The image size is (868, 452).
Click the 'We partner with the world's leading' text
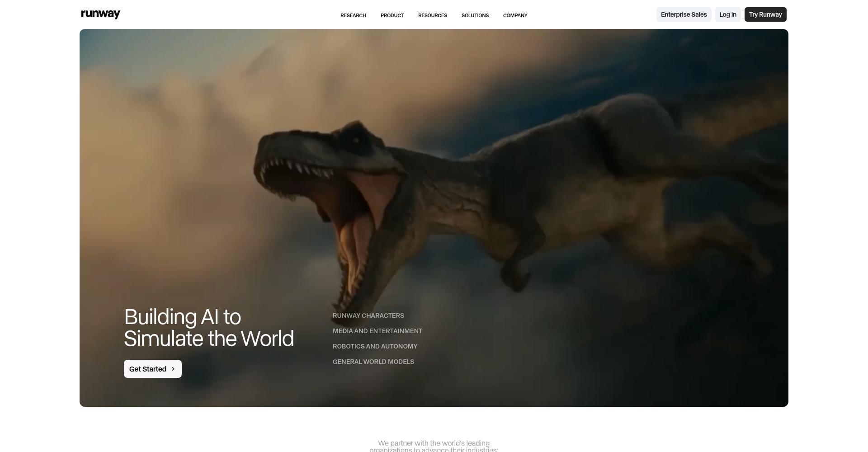coord(434,443)
